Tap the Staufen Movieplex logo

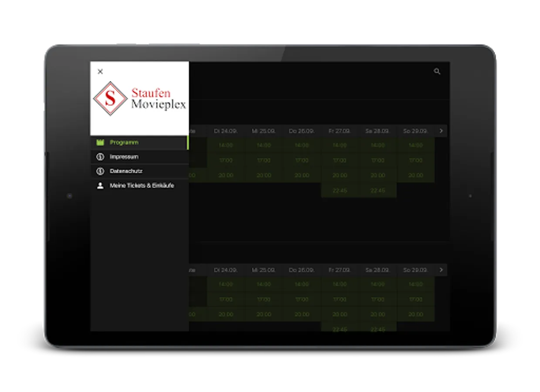point(139,98)
